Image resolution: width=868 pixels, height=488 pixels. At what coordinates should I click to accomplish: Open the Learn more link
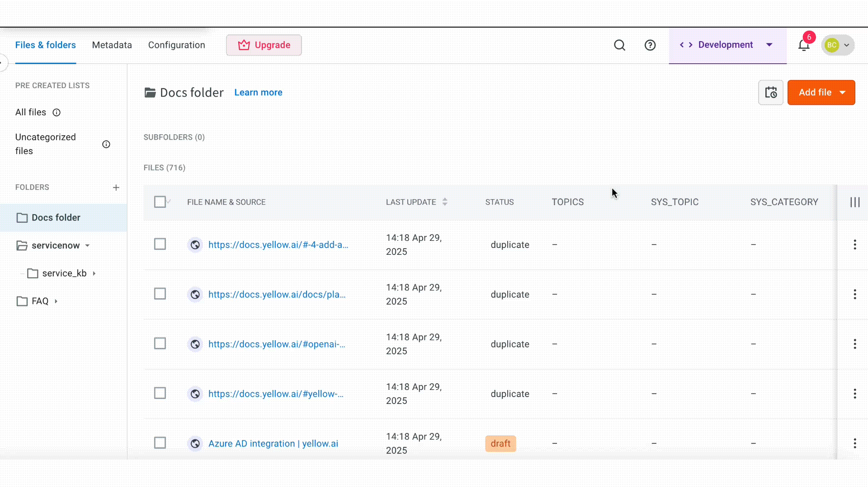click(x=258, y=93)
